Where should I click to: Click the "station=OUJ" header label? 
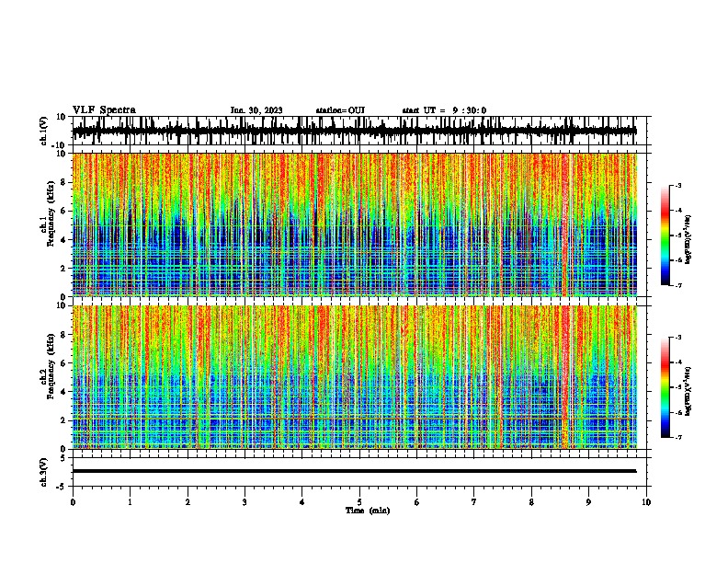[x=340, y=110]
